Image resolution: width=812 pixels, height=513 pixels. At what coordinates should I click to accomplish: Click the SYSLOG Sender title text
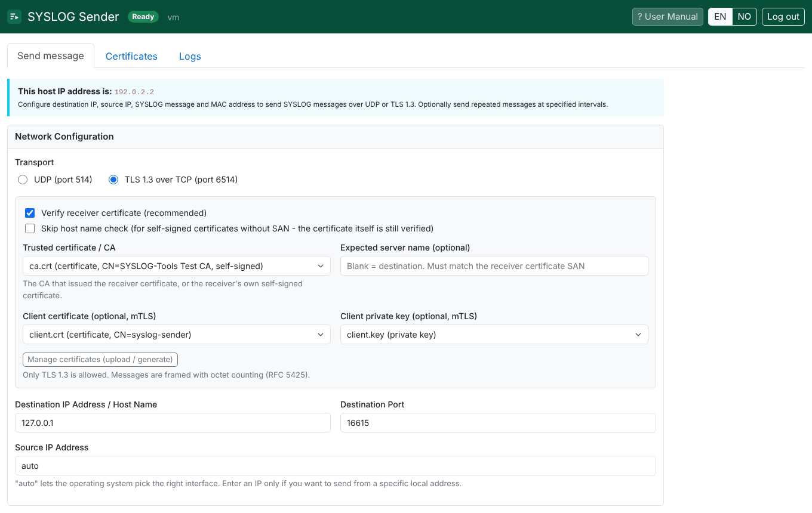[73, 17]
